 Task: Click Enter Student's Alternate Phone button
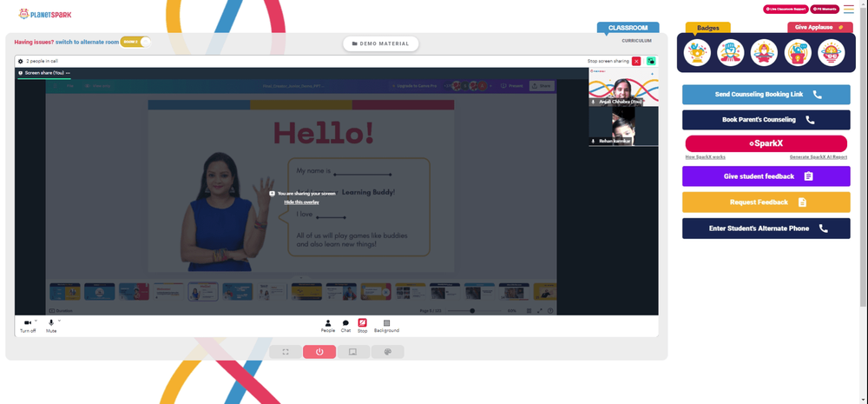[766, 228]
